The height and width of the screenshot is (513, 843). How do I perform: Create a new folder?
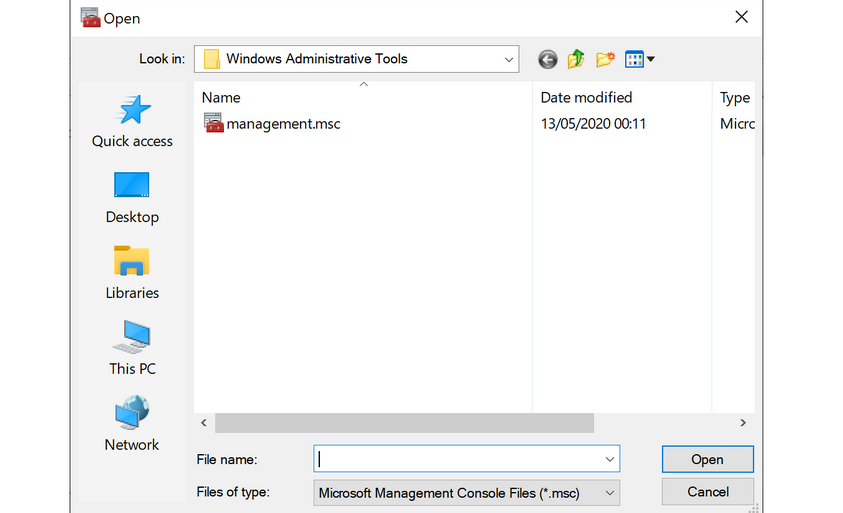(605, 59)
